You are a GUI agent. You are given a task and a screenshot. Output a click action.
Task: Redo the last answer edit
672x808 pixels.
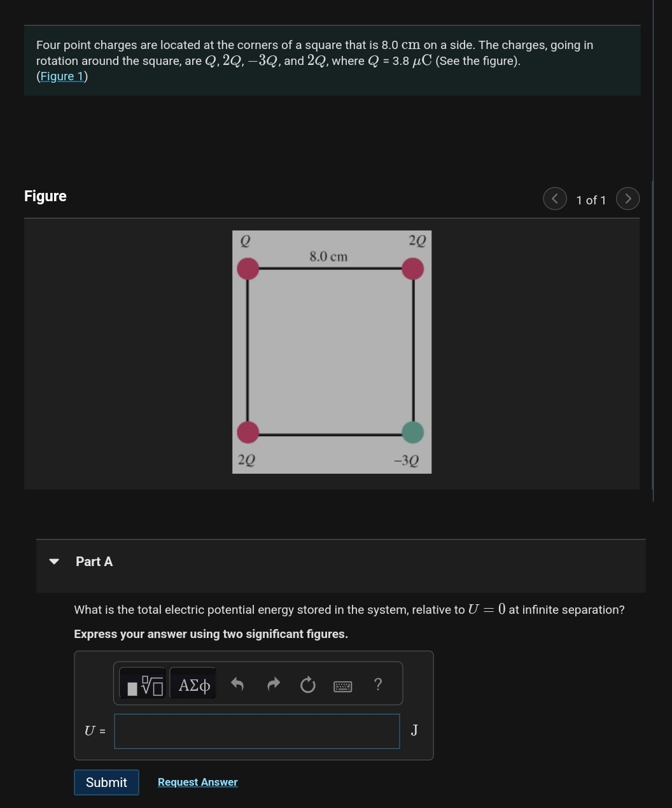[272, 684]
